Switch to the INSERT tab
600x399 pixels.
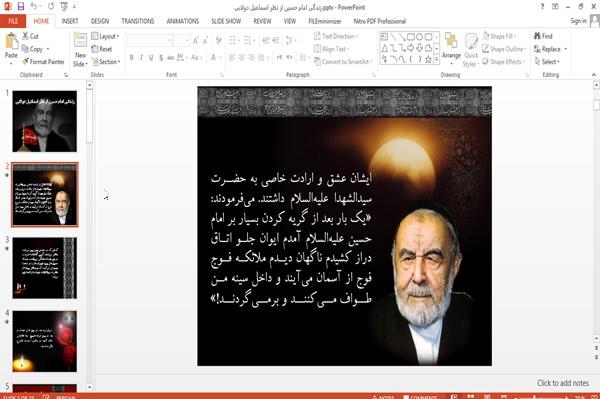[70, 21]
